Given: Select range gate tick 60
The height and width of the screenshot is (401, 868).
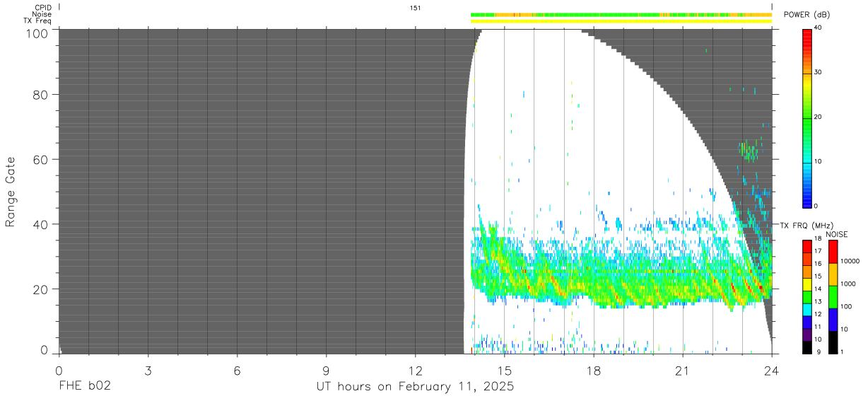Looking at the screenshot, I should point(40,159).
